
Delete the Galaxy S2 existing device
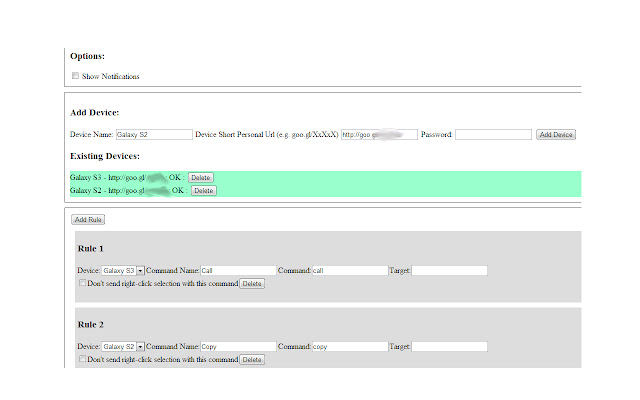pos(204,191)
